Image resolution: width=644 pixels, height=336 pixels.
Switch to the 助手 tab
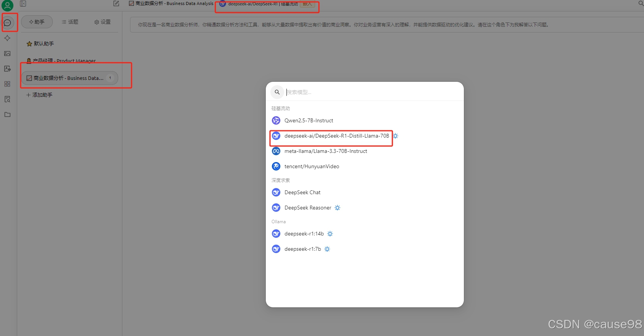(x=37, y=22)
